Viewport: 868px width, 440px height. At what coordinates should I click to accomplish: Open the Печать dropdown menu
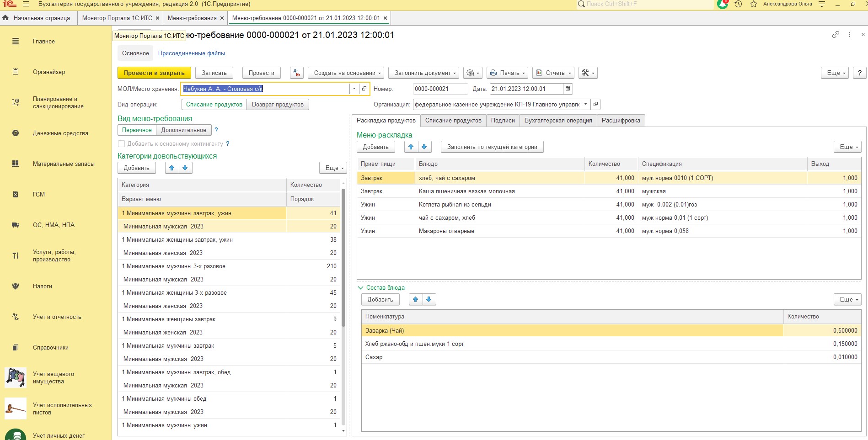click(x=507, y=73)
